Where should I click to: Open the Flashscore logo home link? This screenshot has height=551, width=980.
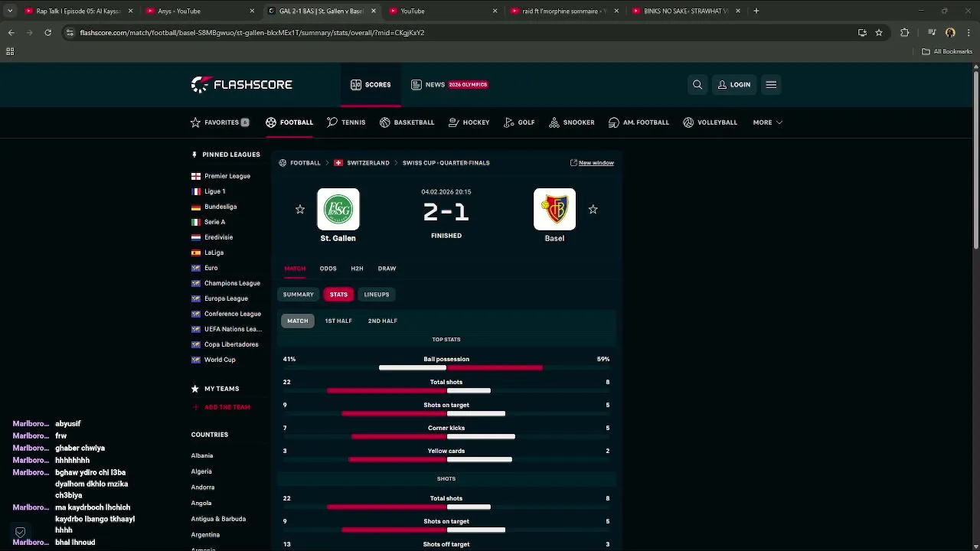pyautogui.click(x=241, y=84)
